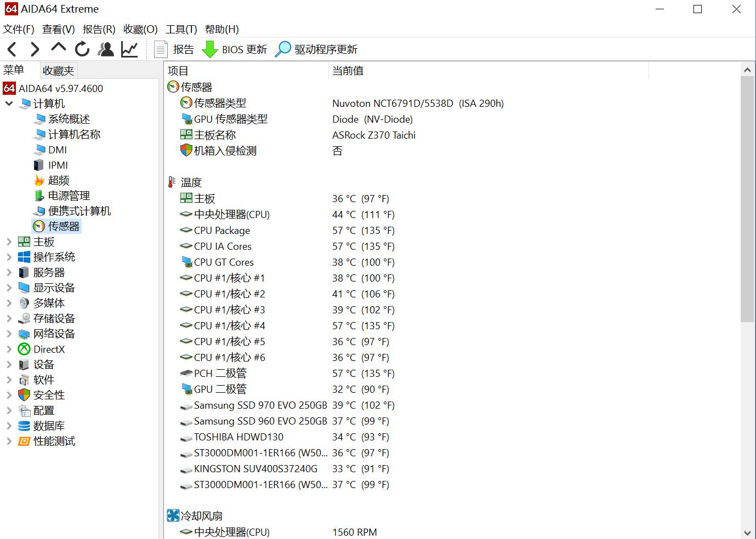Expand the 操作系统 tree node

pos(9,257)
